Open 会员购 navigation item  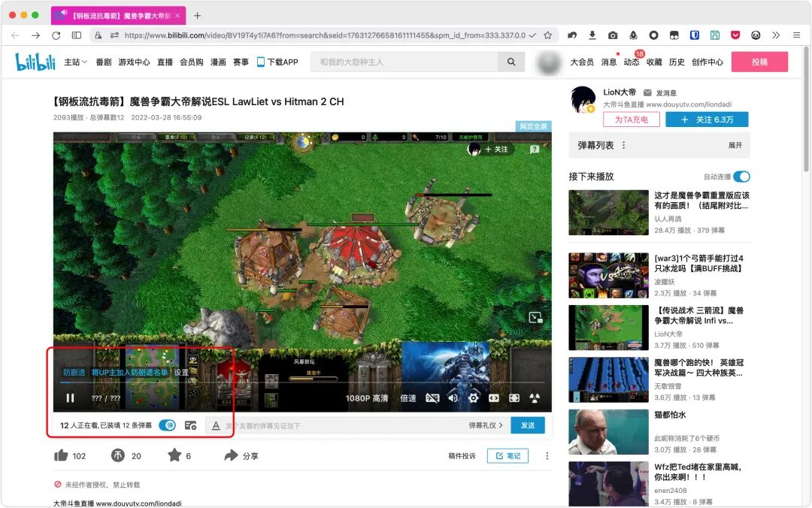pyautogui.click(x=192, y=62)
